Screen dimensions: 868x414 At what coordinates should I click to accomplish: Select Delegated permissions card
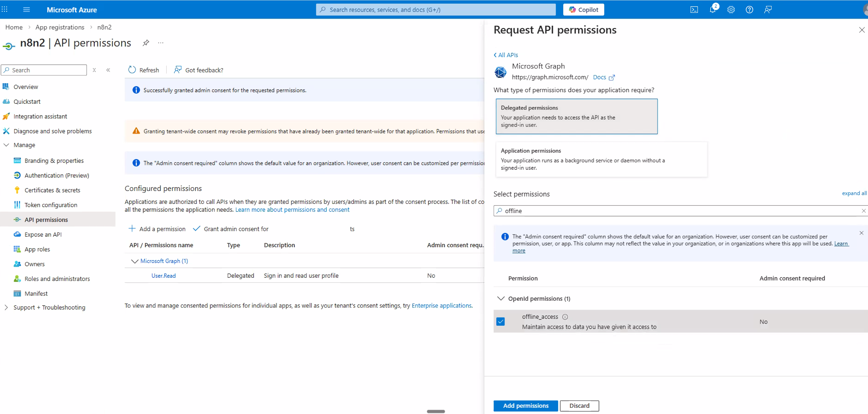(x=576, y=116)
